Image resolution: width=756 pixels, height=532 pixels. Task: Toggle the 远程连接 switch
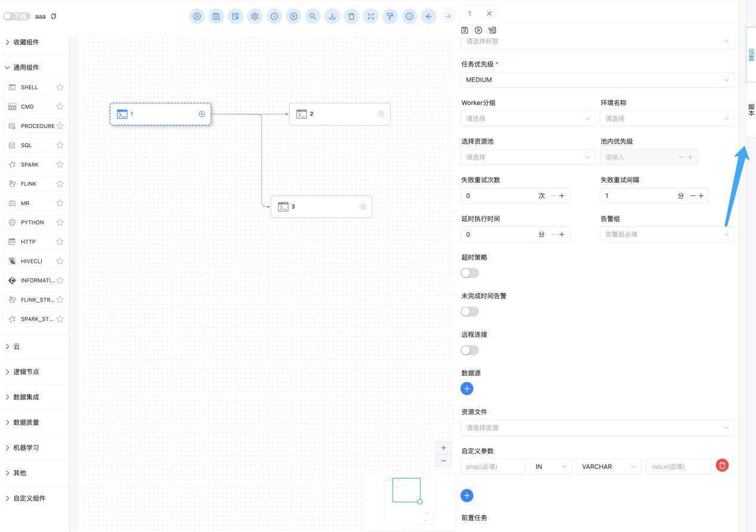(469, 350)
